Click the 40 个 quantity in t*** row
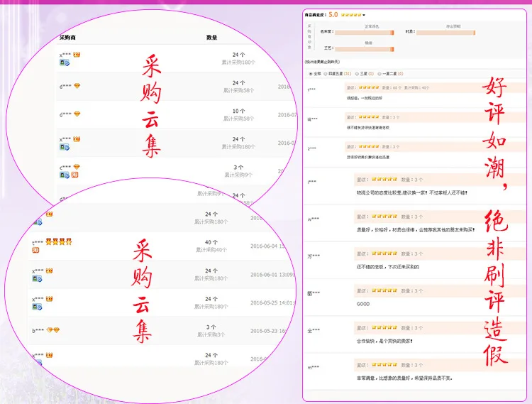This screenshot has width=532, height=404. click(211, 242)
